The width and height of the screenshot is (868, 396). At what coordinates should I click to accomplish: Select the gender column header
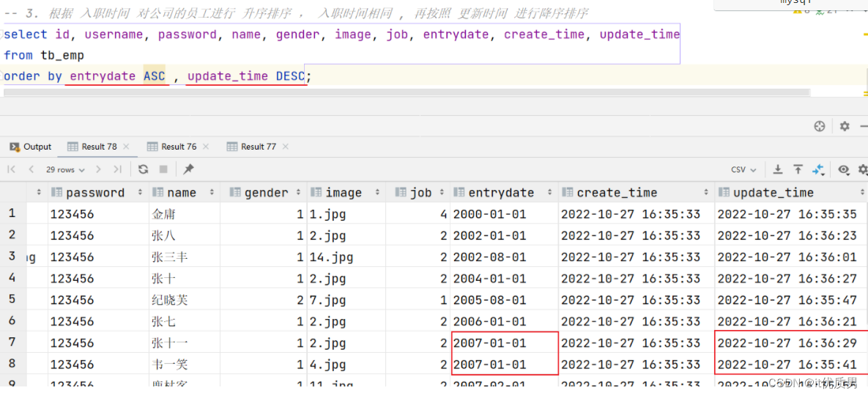click(x=263, y=193)
